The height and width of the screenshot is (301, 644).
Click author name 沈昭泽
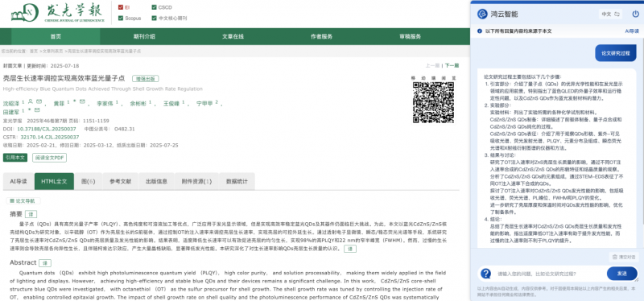tap(11, 104)
